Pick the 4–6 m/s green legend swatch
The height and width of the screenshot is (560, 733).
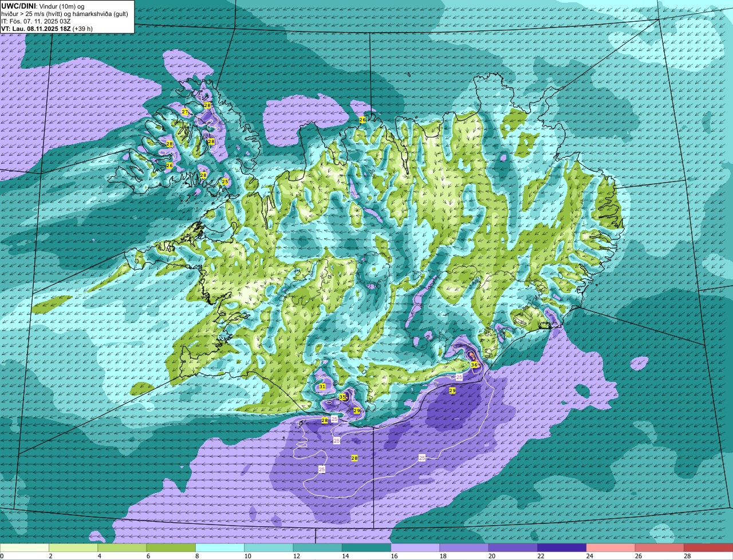tap(123, 548)
